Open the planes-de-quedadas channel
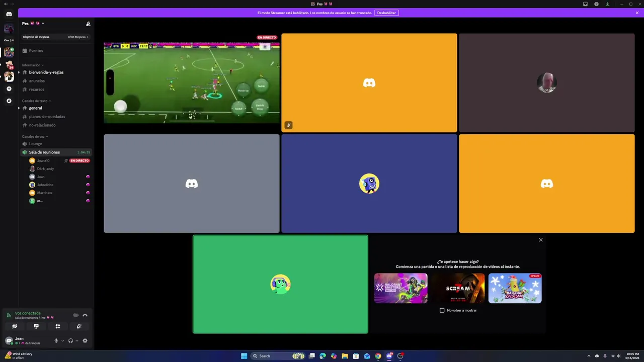This screenshot has height=362, width=644. 56,117
